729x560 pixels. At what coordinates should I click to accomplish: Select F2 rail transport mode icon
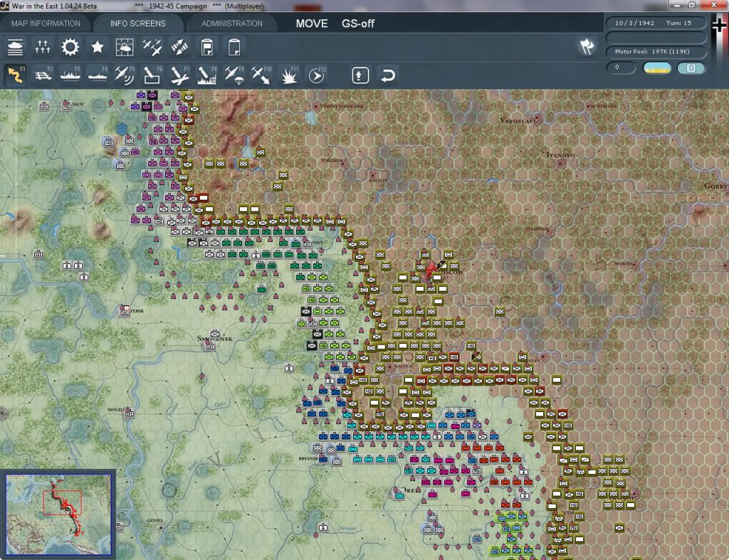point(43,75)
